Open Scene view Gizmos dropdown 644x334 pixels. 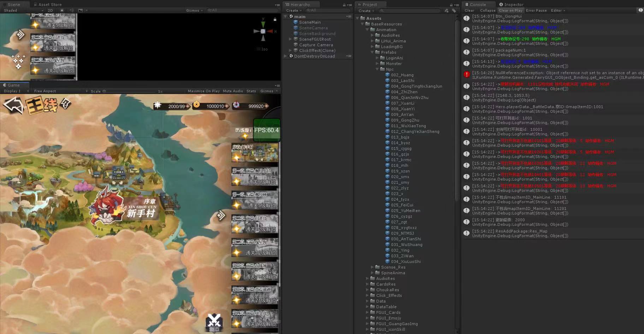(194, 11)
